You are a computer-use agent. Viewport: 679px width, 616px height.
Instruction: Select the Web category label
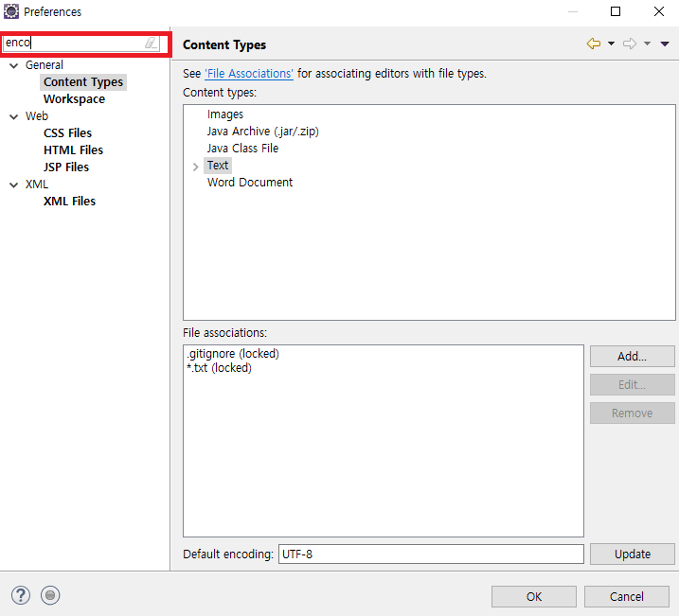(36, 116)
